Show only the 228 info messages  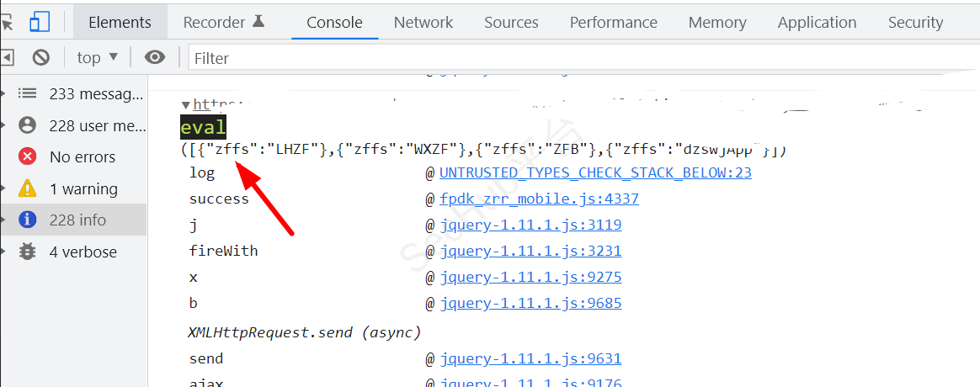coord(77,220)
